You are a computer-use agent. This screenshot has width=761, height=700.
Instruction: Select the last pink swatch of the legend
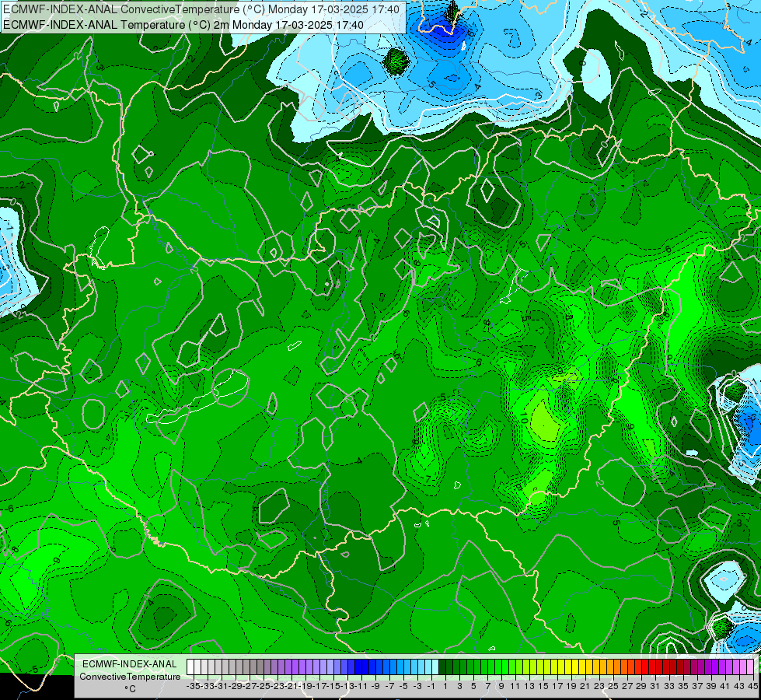click(x=750, y=667)
